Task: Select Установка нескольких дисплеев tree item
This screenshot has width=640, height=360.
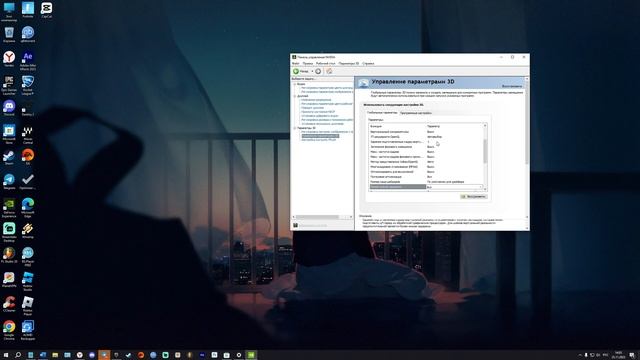Action: click(322, 124)
